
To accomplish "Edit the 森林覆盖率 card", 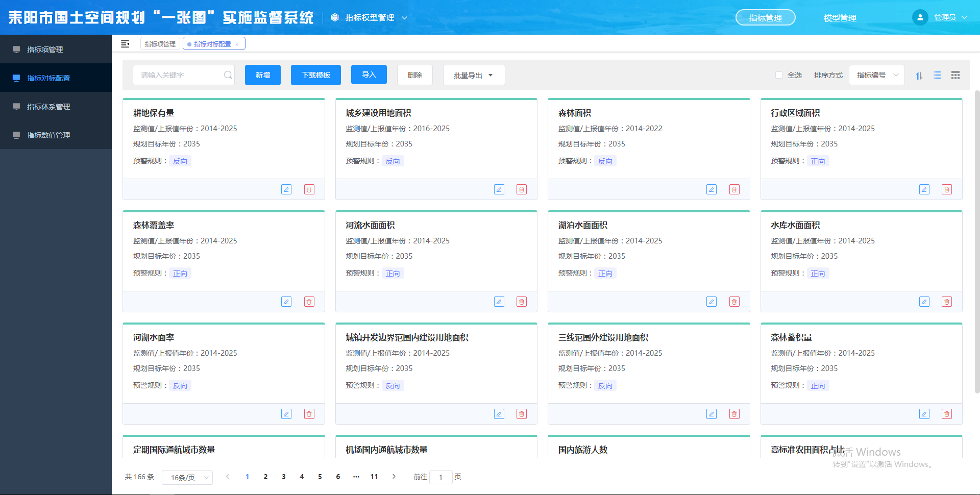I will [x=286, y=302].
